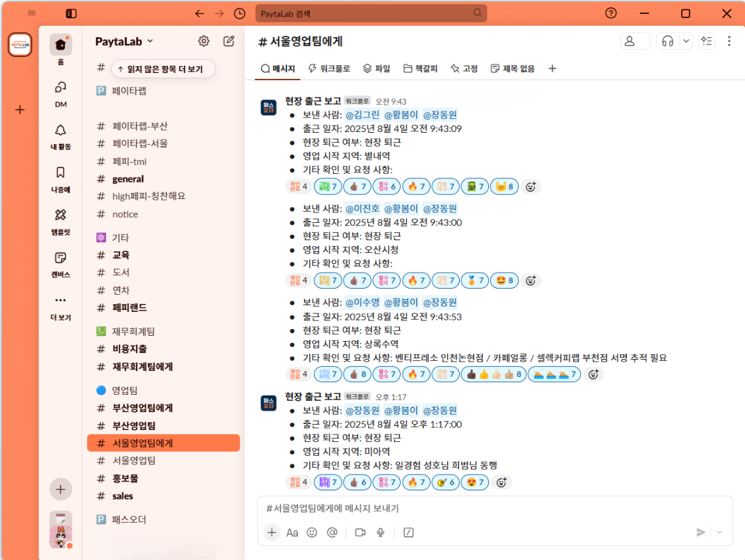This screenshot has height=560, width=745.
Task: Click the history clock icon
Action: pos(239,13)
